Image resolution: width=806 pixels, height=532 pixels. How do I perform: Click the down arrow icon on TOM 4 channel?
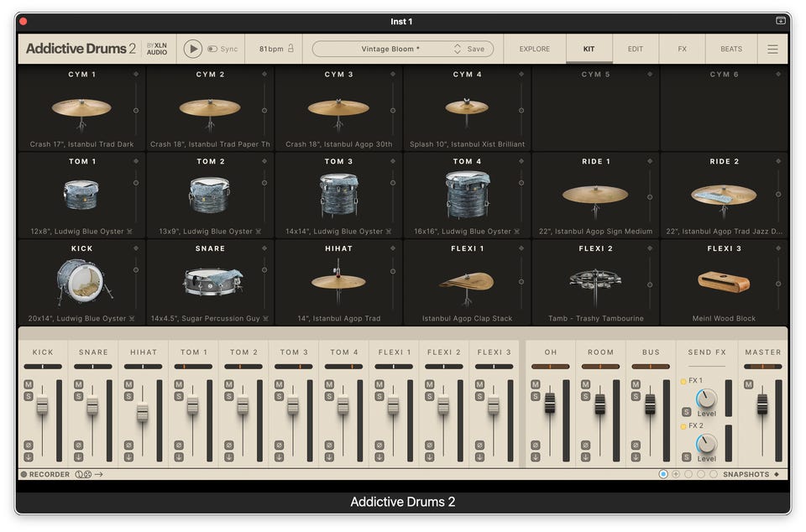(x=329, y=456)
